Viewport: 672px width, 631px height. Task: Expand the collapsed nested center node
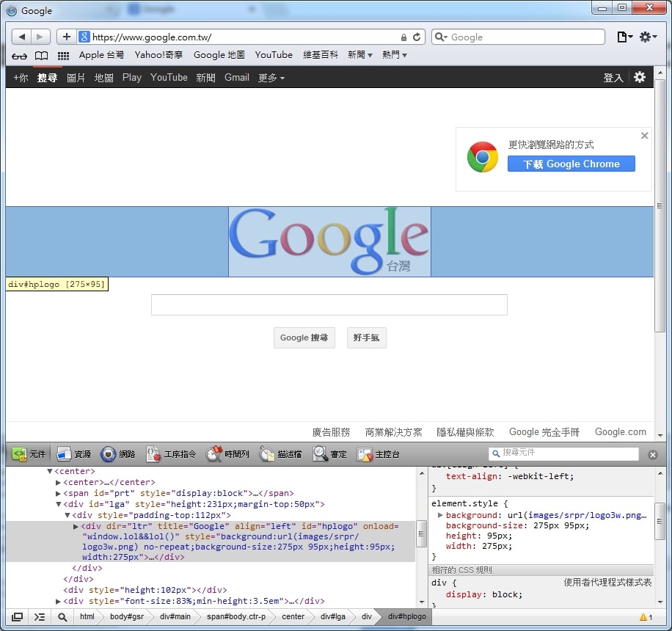coord(58,482)
